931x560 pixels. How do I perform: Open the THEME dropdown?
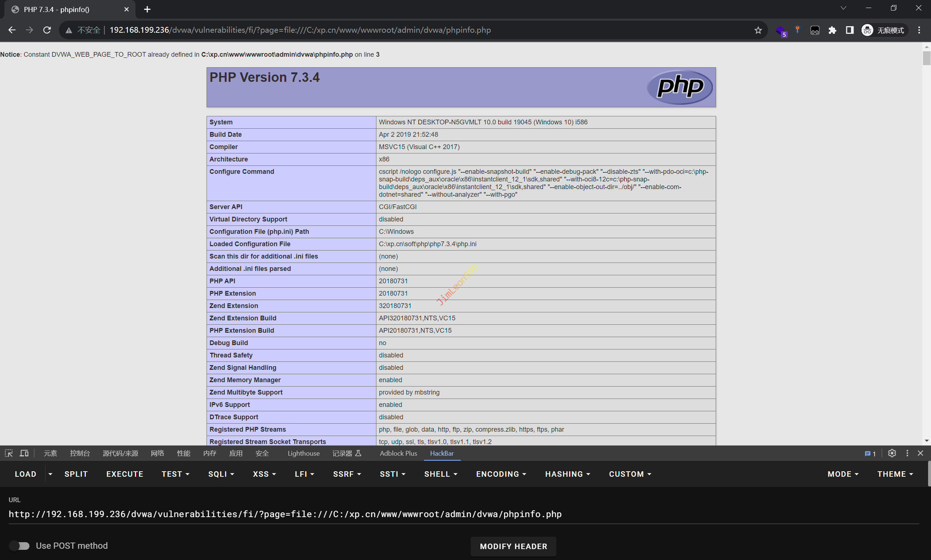895,474
